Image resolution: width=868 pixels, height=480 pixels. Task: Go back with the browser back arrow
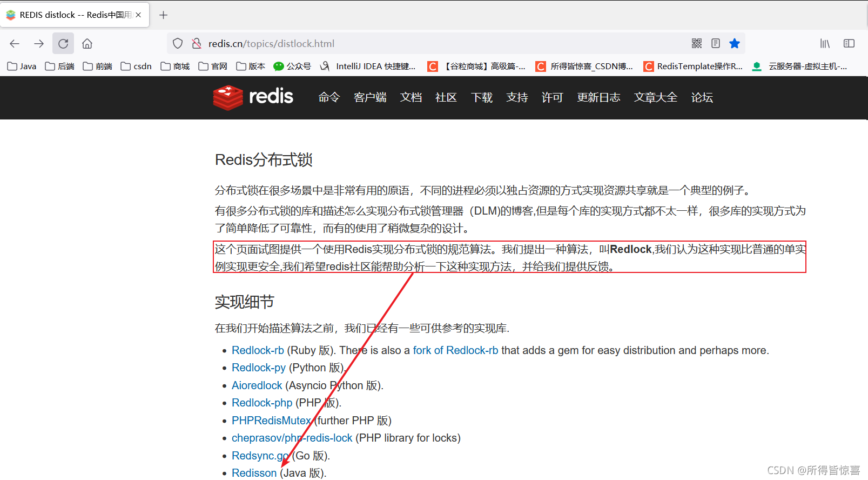pyautogui.click(x=15, y=44)
